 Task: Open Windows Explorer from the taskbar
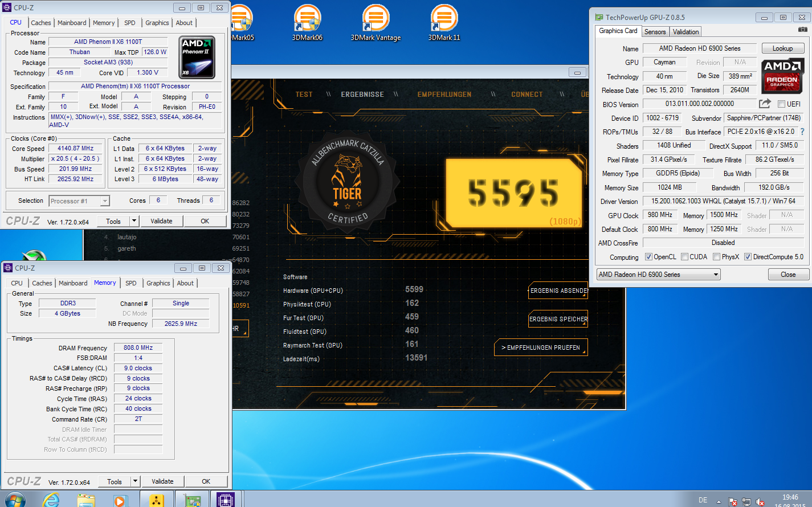(86, 500)
